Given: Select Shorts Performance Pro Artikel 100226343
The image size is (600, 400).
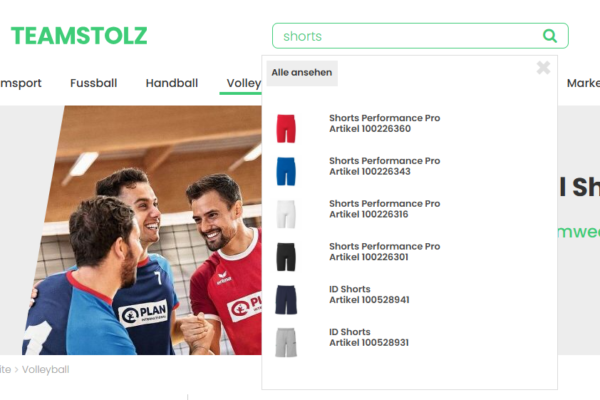Looking at the screenshot, I should click(385, 166).
